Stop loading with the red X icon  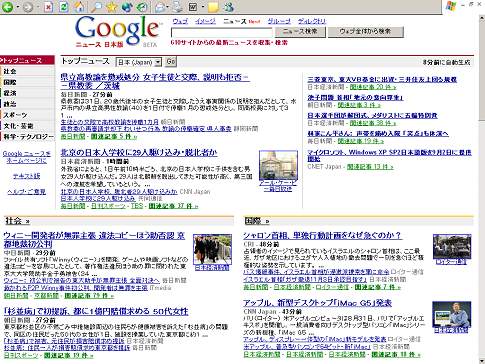coord(48,7)
